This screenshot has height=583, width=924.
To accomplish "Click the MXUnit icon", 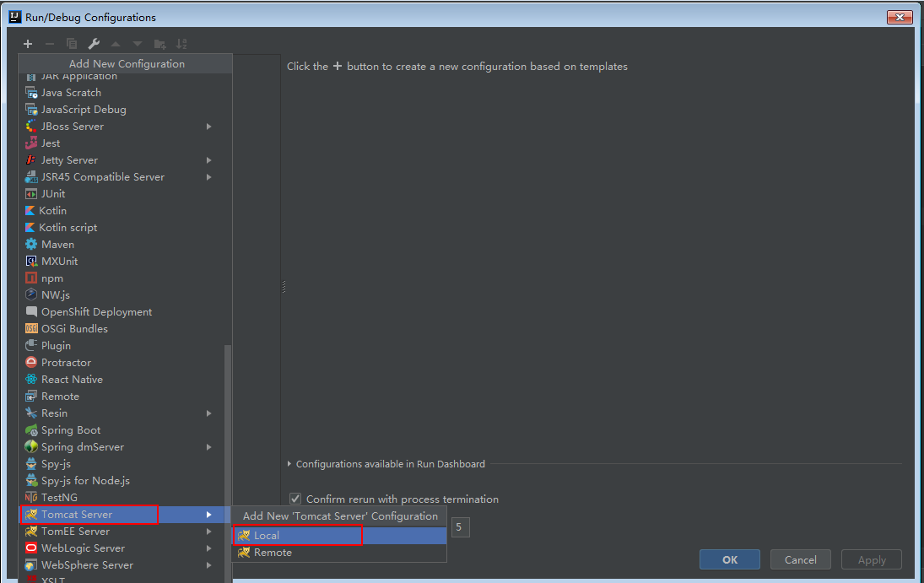I will pyautogui.click(x=31, y=262).
